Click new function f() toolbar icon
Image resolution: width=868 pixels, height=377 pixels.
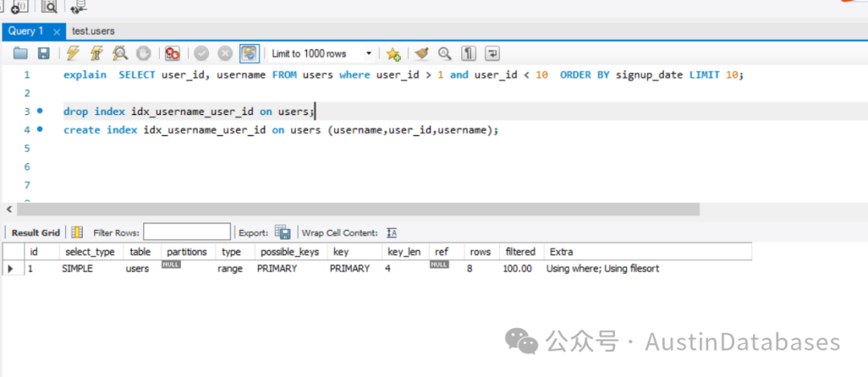point(20,6)
